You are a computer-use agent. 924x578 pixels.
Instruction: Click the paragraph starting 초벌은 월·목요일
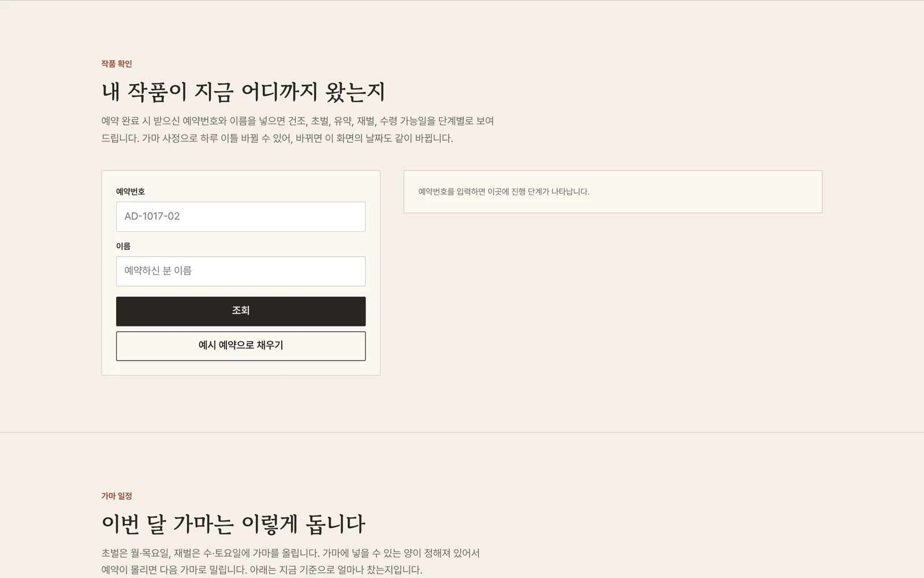290,561
